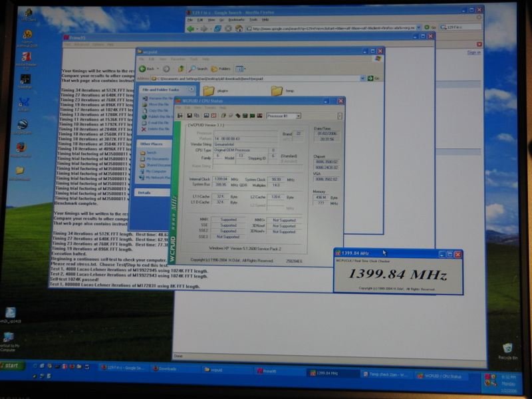Click Firefox stop loading button
532x399 pixels.
(x=228, y=29)
